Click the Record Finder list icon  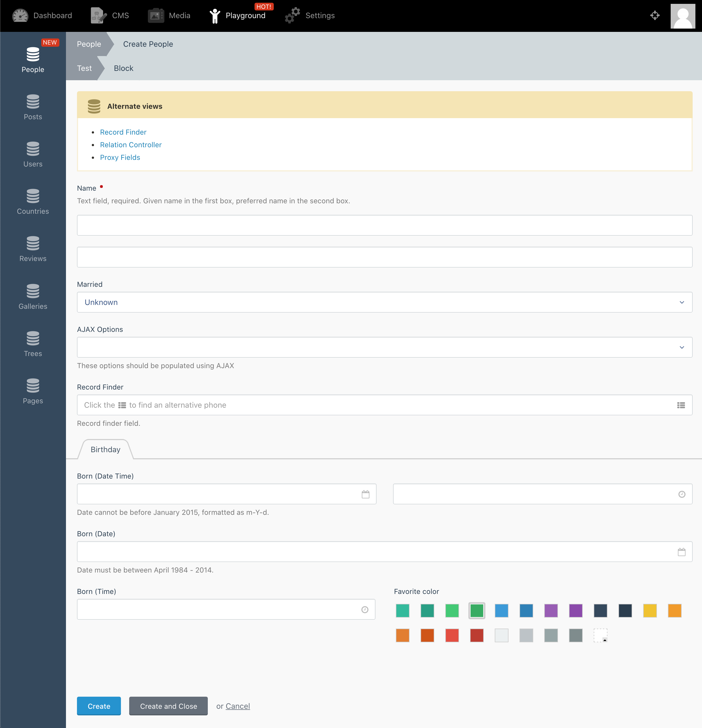coord(681,405)
